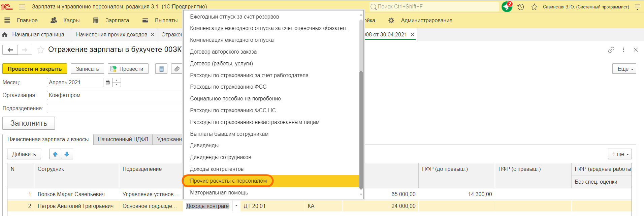Open the Главное section
The image size is (644, 216).
tap(27, 21)
